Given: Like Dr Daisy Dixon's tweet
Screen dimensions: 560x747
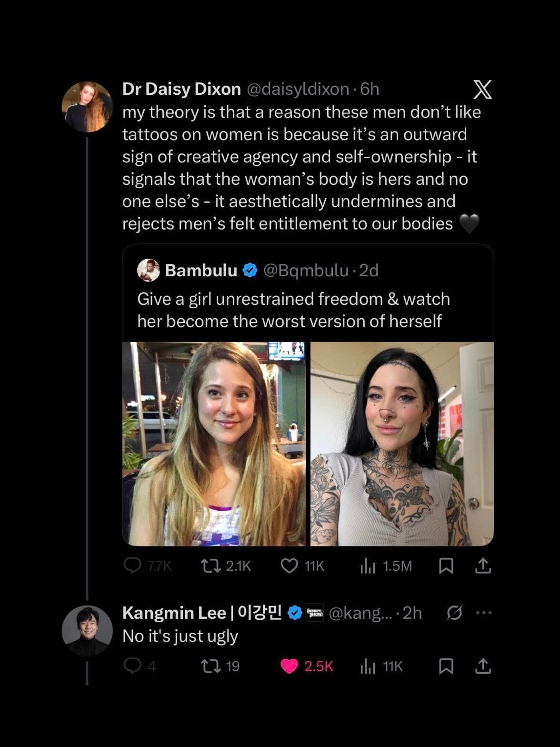Looking at the screenshot, I should [x=290, y=565].
